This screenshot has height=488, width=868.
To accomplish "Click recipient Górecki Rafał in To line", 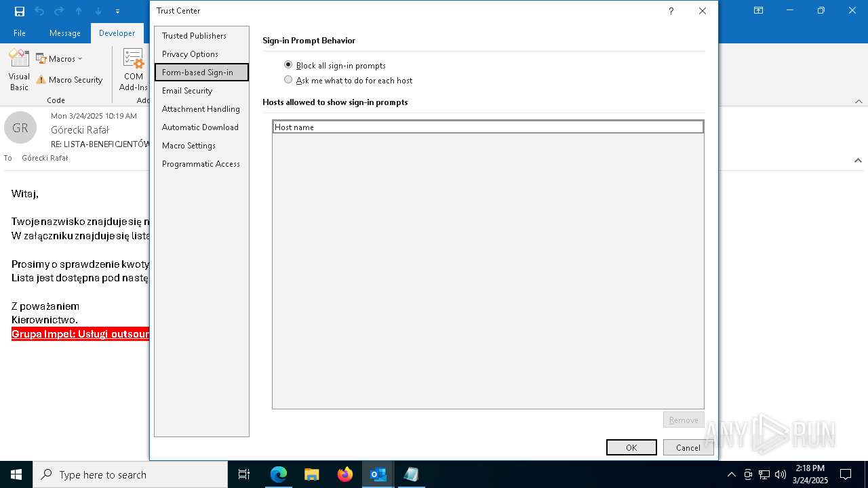I will [45, 158].
